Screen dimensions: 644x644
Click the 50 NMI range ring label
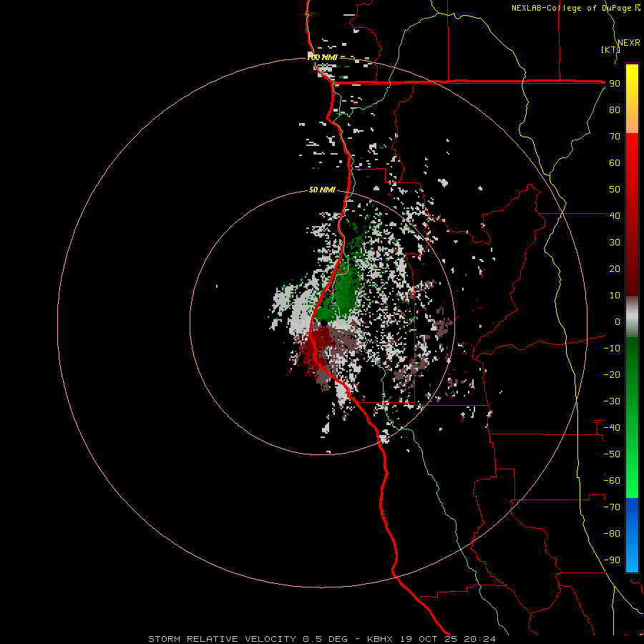322,190
